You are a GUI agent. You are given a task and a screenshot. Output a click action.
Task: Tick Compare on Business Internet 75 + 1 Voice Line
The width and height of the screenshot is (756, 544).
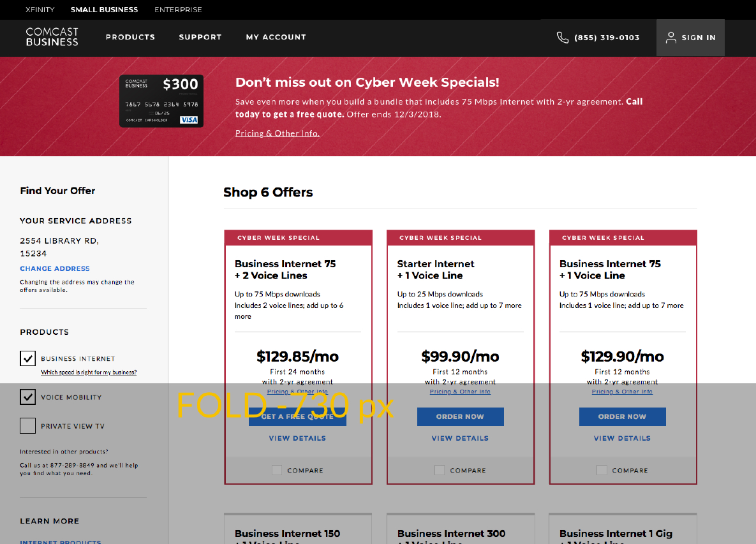(x=602, y=470)
